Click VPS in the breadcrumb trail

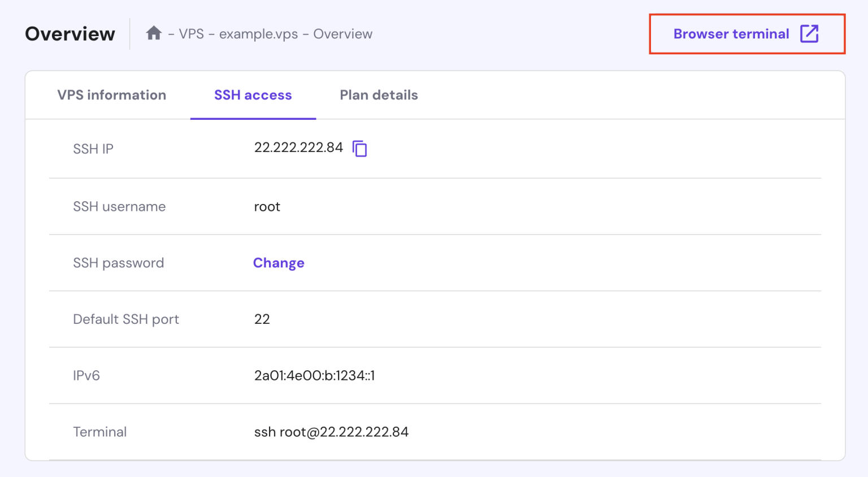[193, 33]
